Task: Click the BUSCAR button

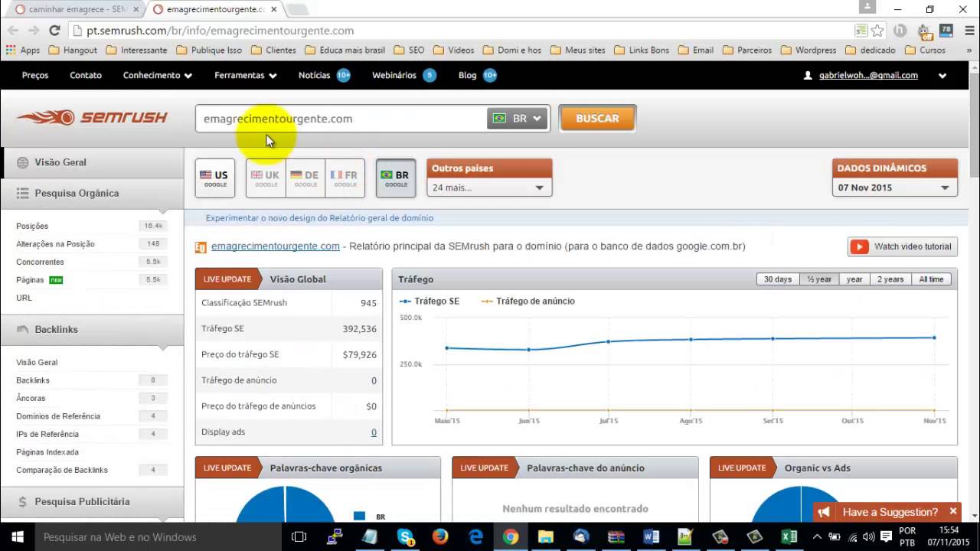Action: pyautogui.click(x=597, y=119)
